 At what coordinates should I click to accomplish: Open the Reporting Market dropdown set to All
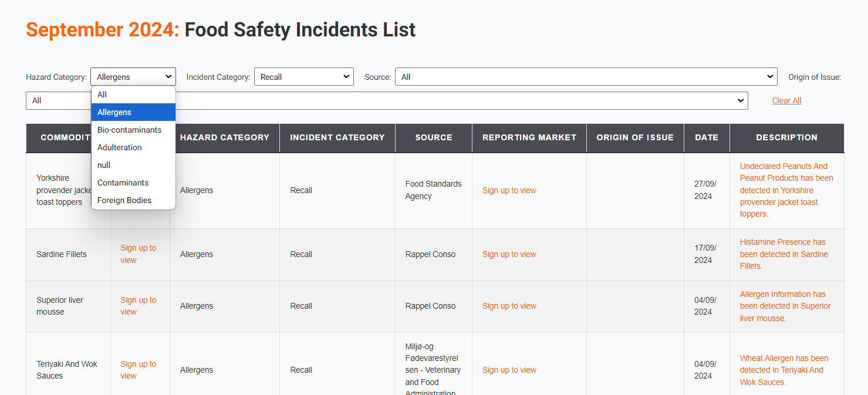pos(386,100)
